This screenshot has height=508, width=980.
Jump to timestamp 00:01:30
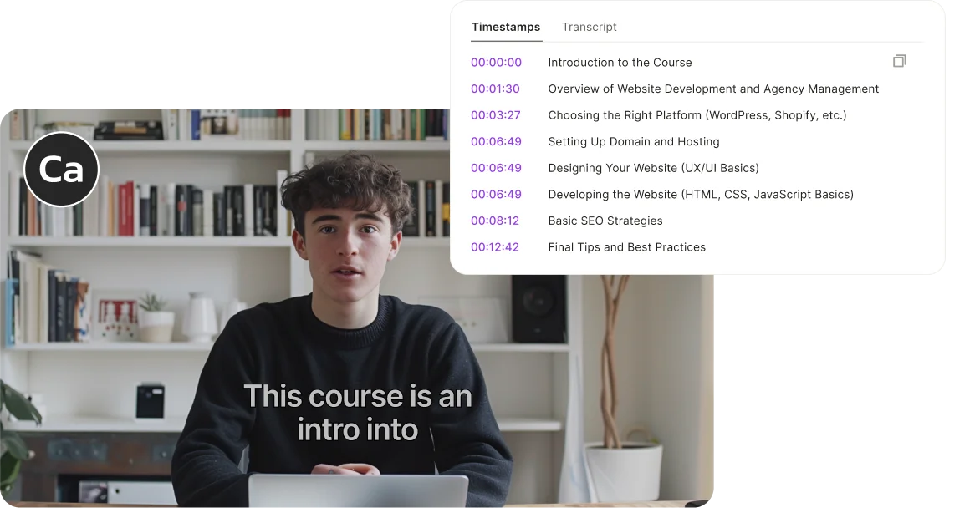tap(495, 89)
